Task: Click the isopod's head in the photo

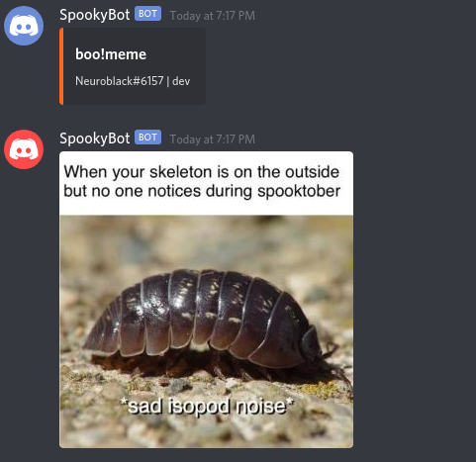Action: coord(310,343)
